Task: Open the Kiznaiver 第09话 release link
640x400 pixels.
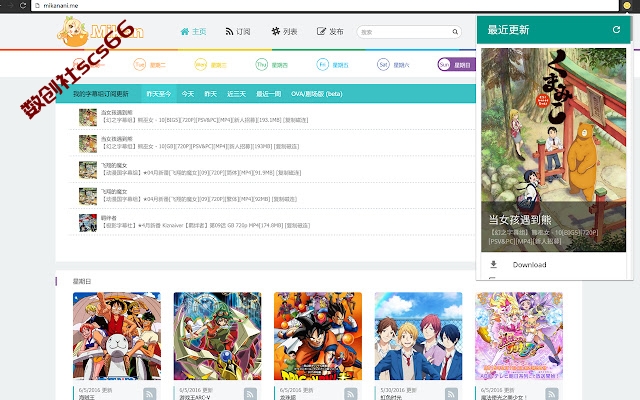Action: point(192,225)
